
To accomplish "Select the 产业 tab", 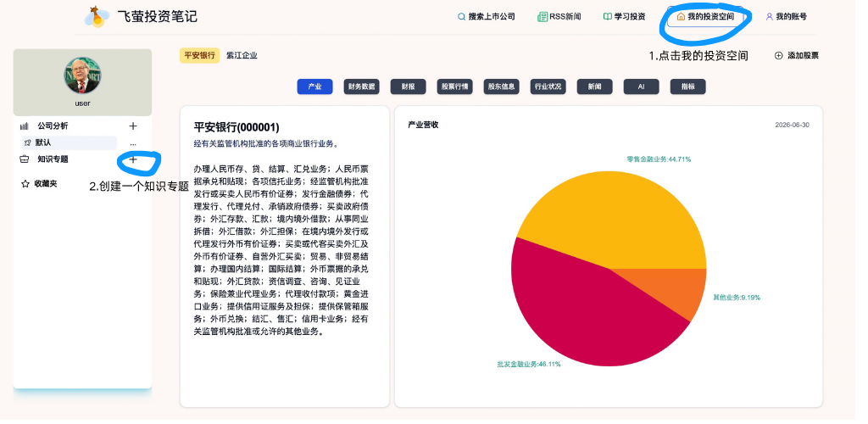I will [315, 86].
